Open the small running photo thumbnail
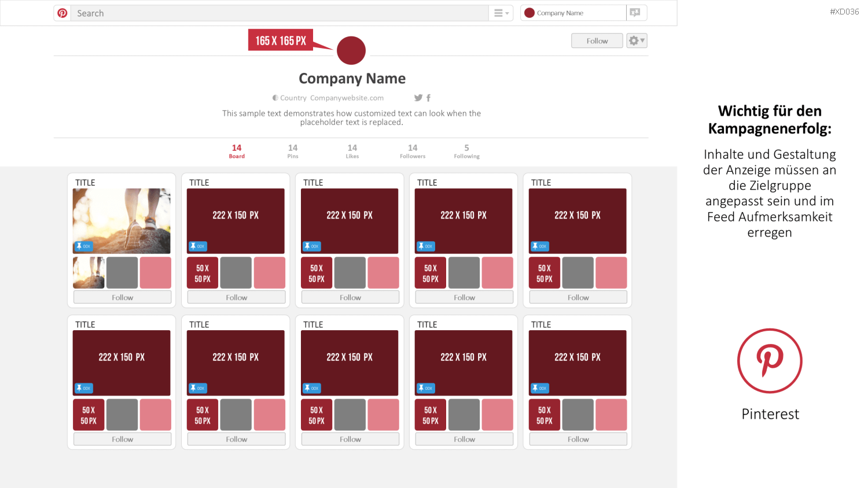This screenshot has height=488, width=868. pyautogui.click(x=89, y=272)
